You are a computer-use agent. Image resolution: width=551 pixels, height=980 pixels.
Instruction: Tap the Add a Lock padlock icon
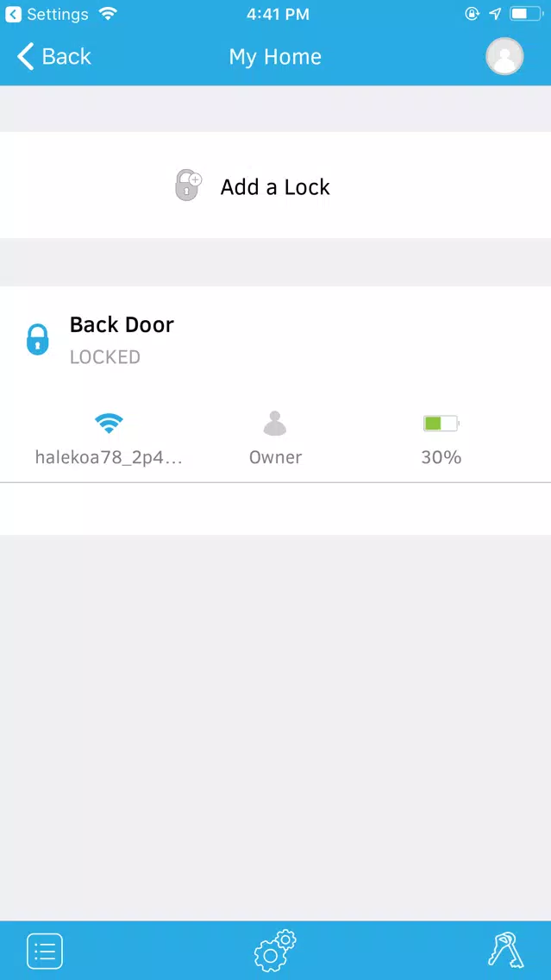(x=188, y=185)
